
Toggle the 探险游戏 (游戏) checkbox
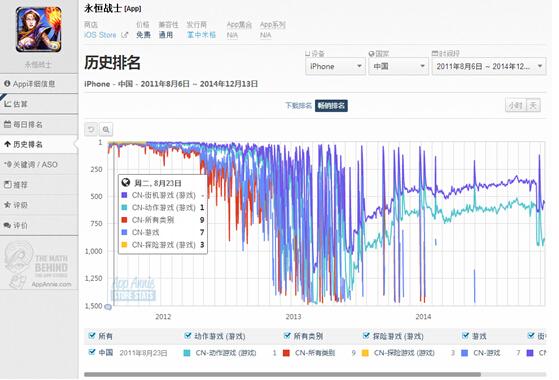tap(366, 335)
